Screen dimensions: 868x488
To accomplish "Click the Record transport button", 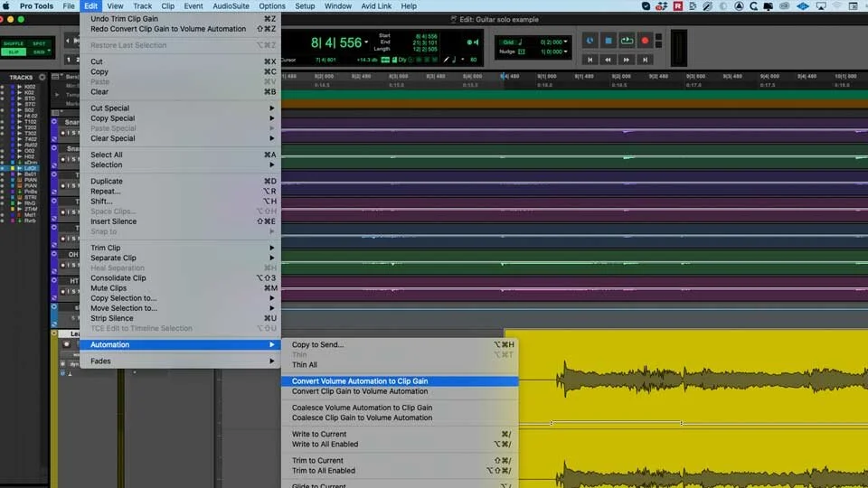I will point(645,41).
